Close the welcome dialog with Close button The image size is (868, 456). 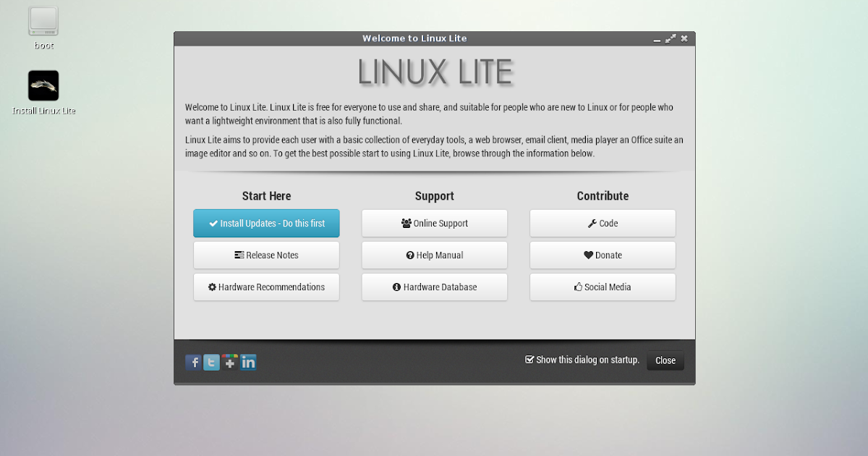pos(665,360)
